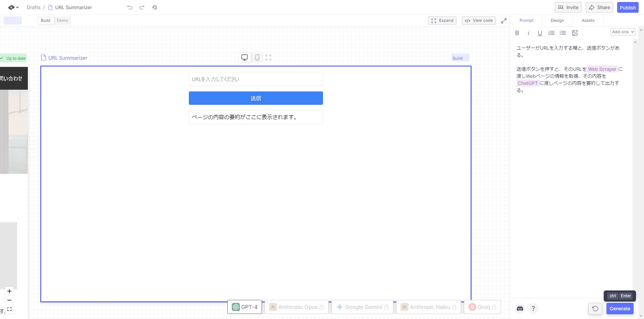
Task: Toggle bold formatting in the prompt editor
Action: pos(517,33)
